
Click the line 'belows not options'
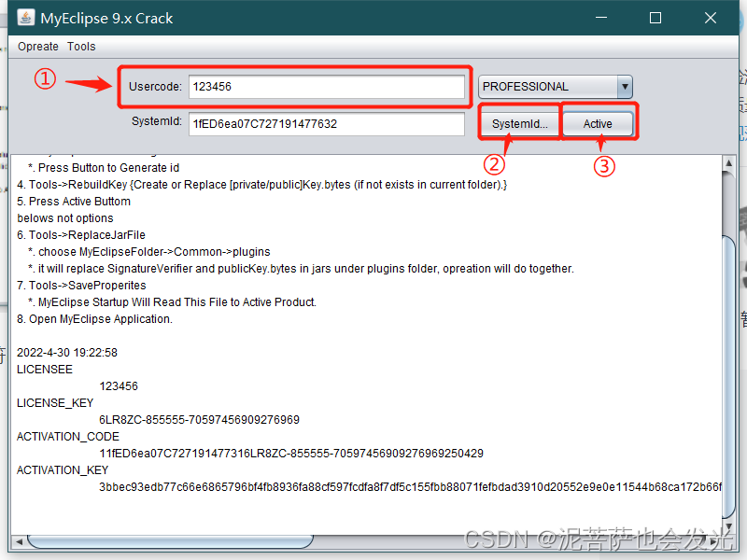[x=65, y=218]
